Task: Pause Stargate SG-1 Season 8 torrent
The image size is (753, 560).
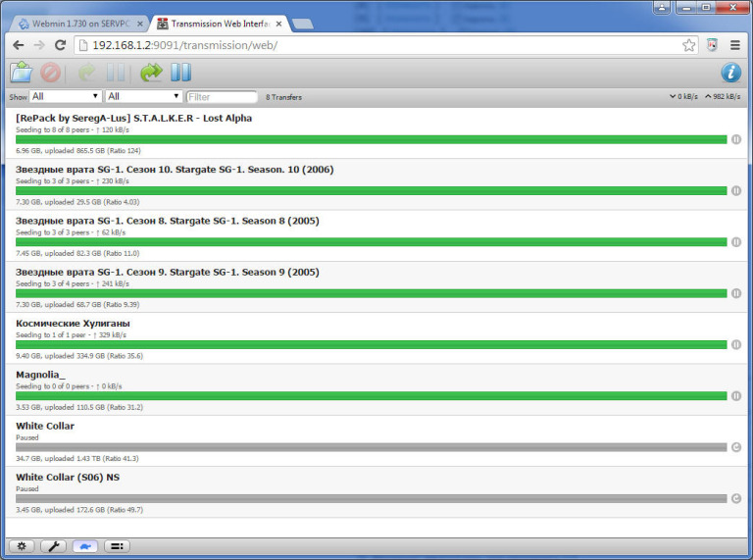Action: 736,242
